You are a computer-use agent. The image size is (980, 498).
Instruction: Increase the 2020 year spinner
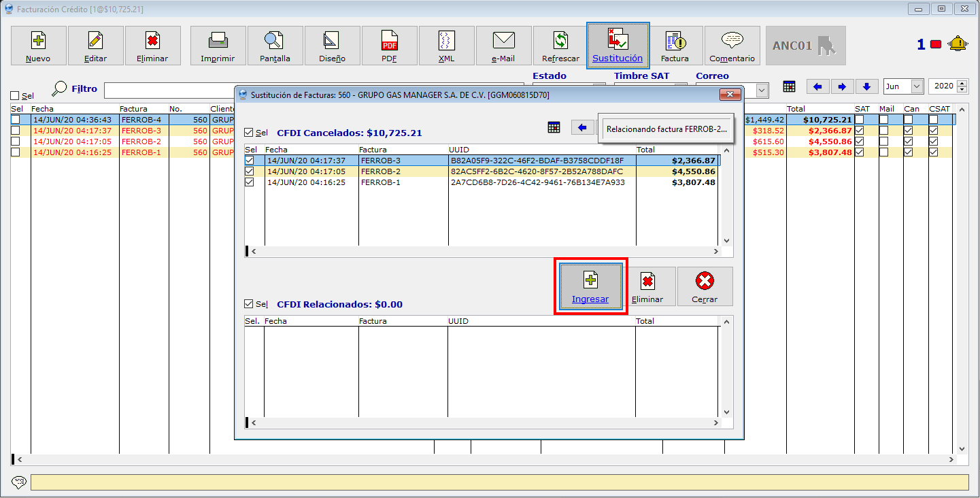pos(962,84)
